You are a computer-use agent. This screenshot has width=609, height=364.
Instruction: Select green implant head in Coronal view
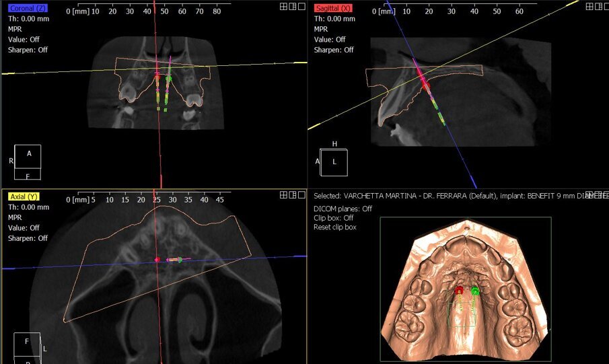168,79
